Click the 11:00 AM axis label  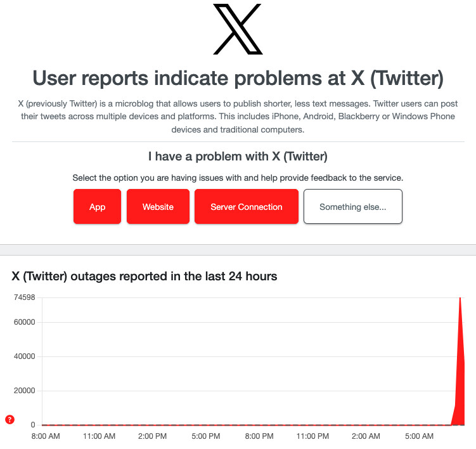(x=100, y=436)
